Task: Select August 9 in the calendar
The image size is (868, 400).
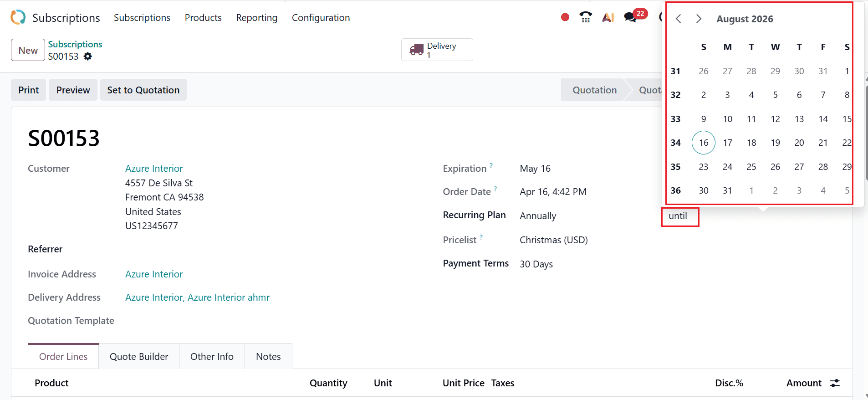Action: point(704,119)
